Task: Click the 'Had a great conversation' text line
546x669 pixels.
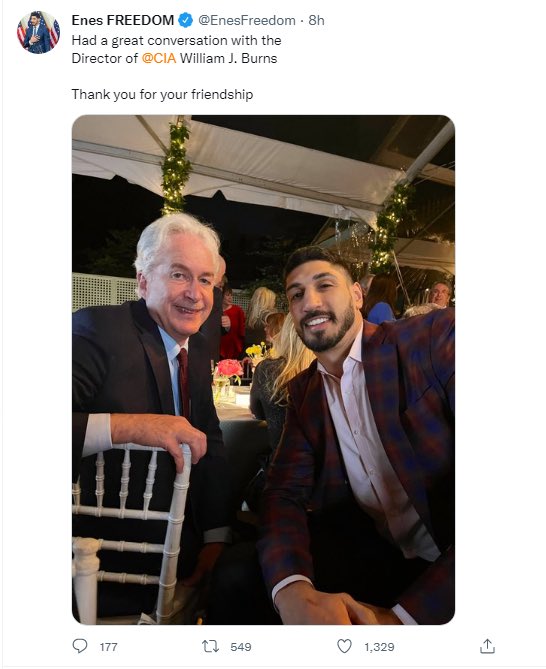Action: pos(177,41)
